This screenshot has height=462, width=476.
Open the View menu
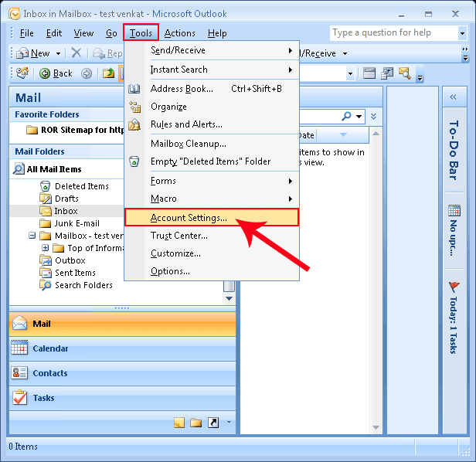[x=83, y=33]
